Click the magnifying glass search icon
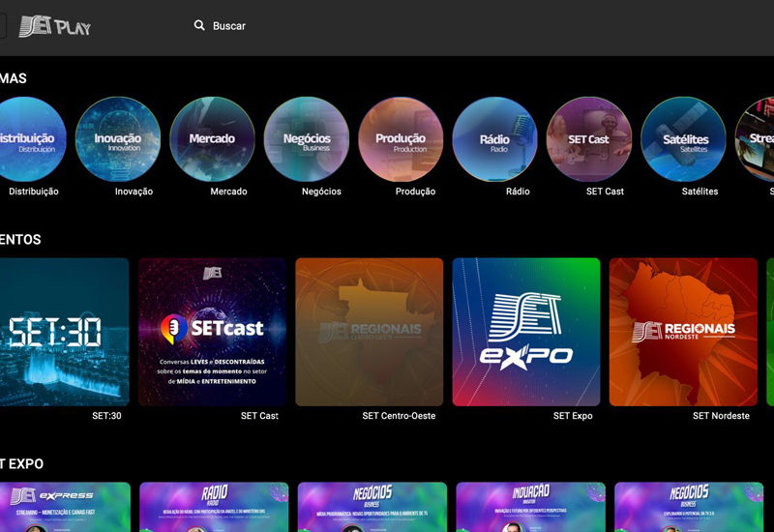 click(199, 26)
